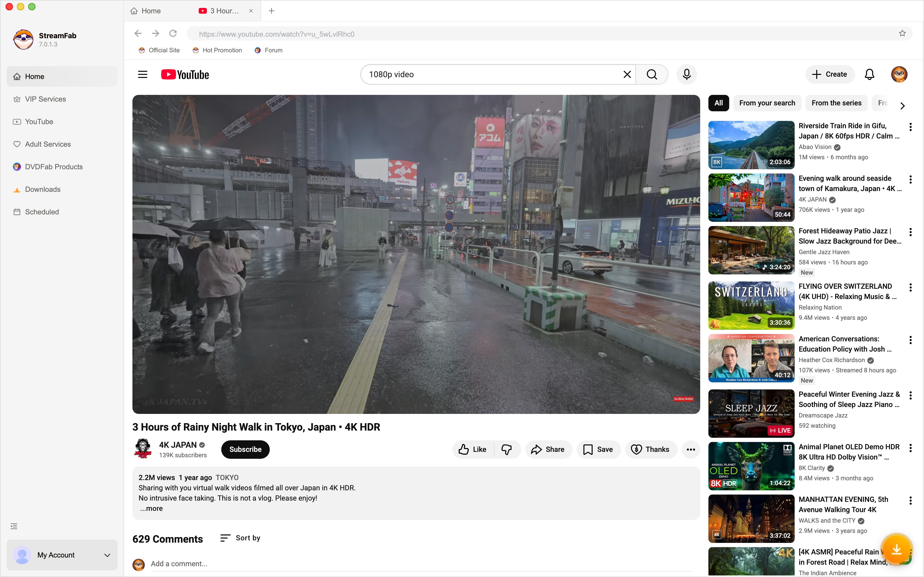
Task: Dislike the video
Action: (507, 449)
